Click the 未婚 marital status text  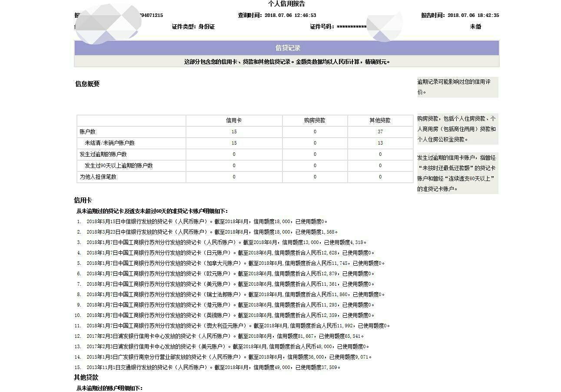point(475,27)
